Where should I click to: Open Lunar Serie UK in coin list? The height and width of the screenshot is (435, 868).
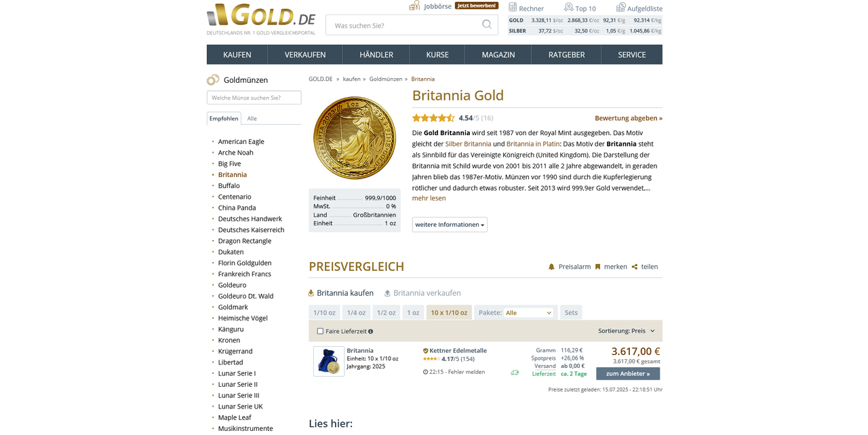tap(241, 406)
